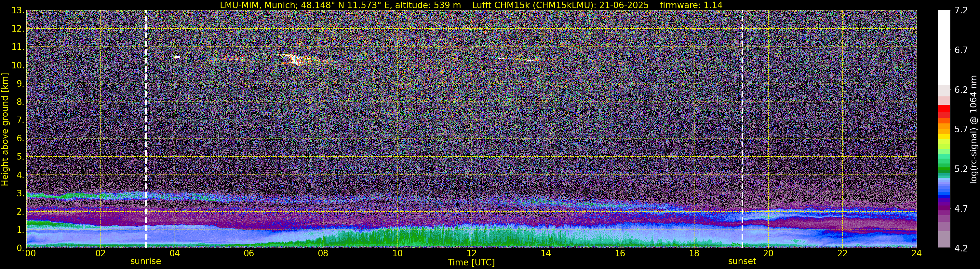Click the time axis tick label 04

pyautogui.click(x=174, y=253)
